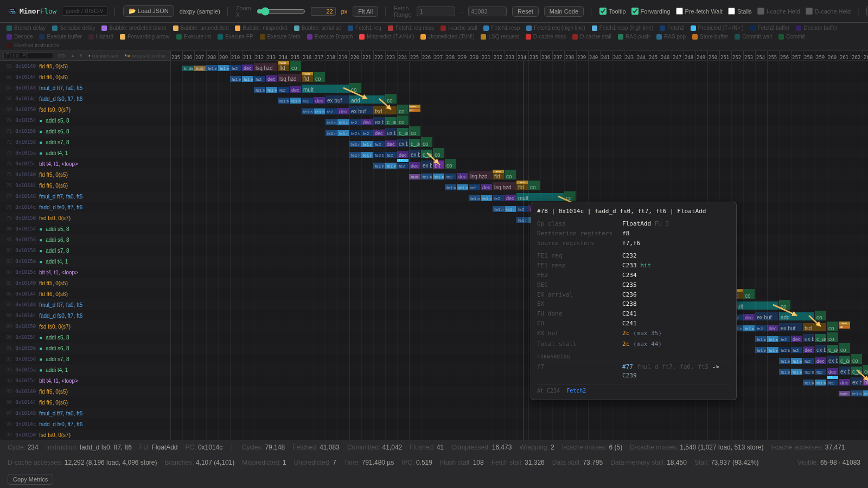Click the Commit legend swatch
868x488 pixels.
(781, 37)
